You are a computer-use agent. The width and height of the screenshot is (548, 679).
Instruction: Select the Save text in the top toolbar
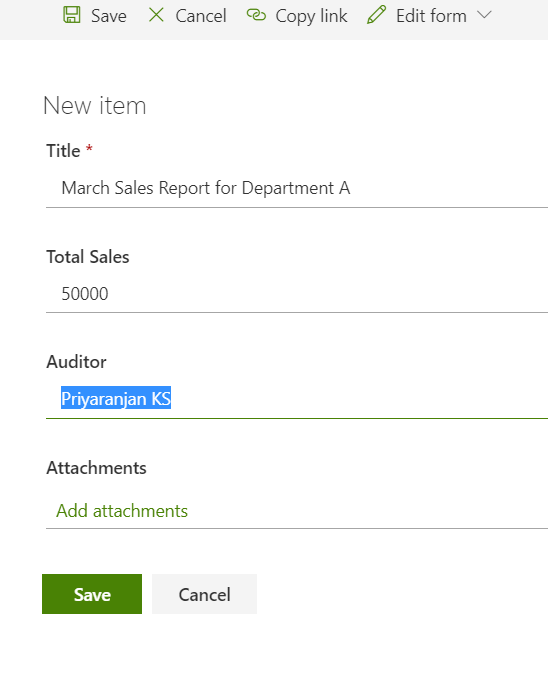109,16
